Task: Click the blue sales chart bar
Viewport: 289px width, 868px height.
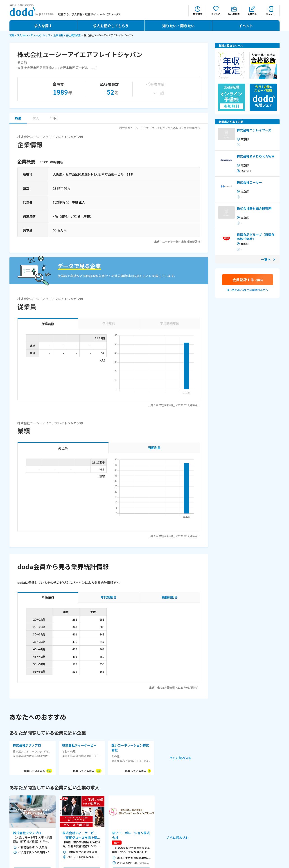Action: coord(186,488)
